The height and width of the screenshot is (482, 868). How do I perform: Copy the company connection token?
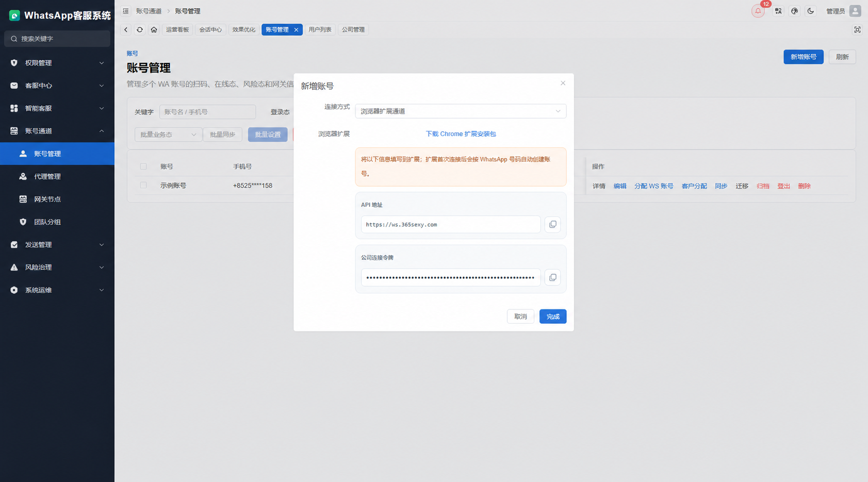[x=552, y=277]
